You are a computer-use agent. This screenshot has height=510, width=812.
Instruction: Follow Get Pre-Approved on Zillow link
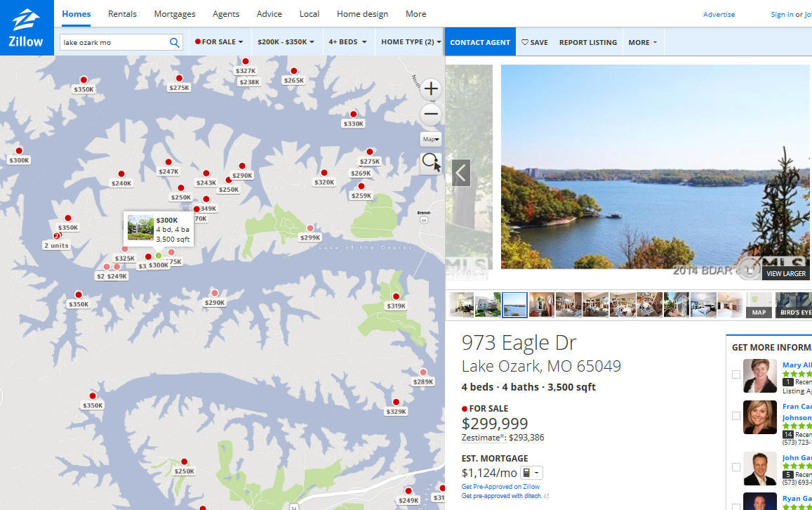click(500, 487)
